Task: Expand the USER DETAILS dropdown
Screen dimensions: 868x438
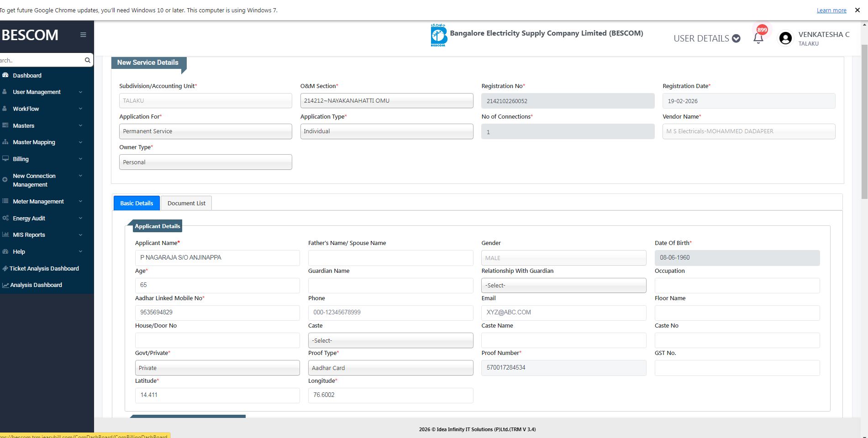Action: tap(706, 38)
